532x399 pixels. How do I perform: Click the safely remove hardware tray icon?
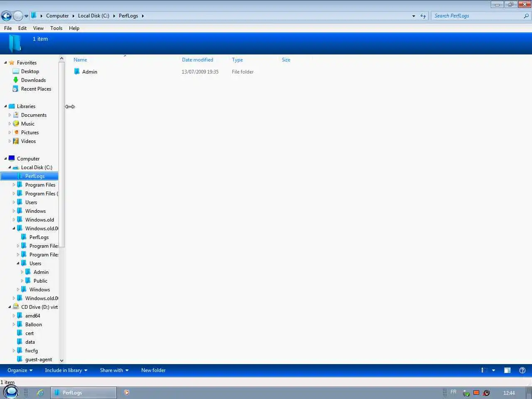(x=466, y=393)
